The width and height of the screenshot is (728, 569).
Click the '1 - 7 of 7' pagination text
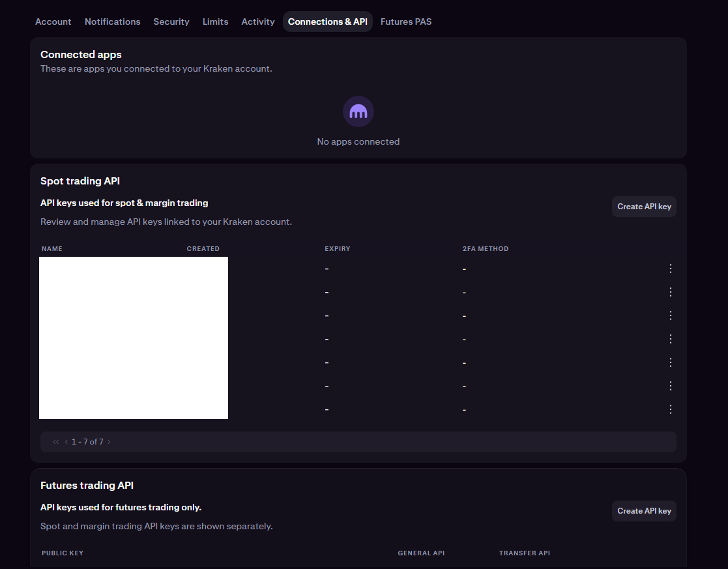pos(87,442)
